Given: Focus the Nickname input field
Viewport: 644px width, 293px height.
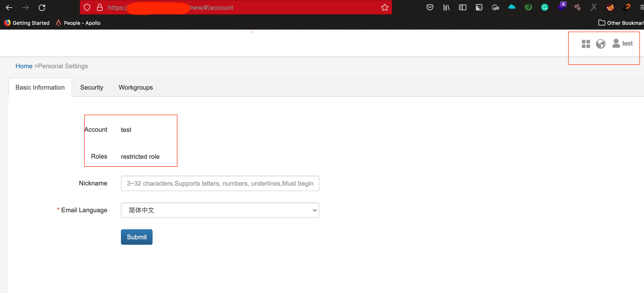Looking at the screenshot, I should (x=220, y=183).
